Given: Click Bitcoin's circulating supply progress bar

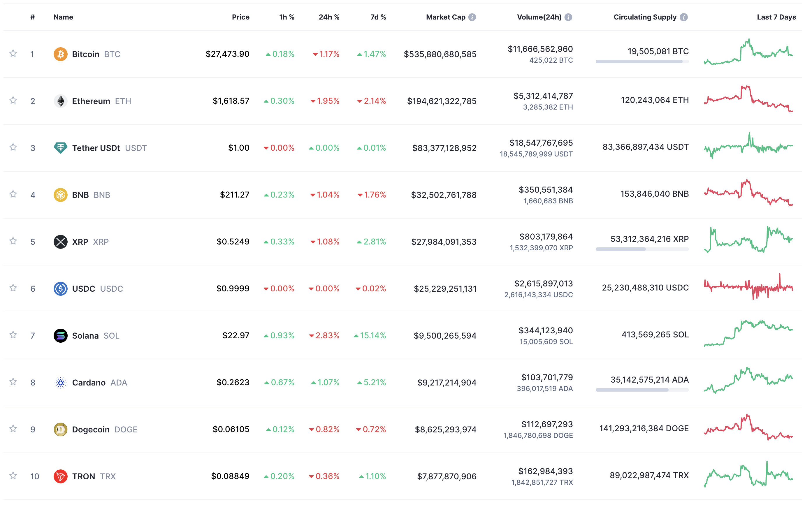Looking at the screenshot, I should click(x=641, y=62).
